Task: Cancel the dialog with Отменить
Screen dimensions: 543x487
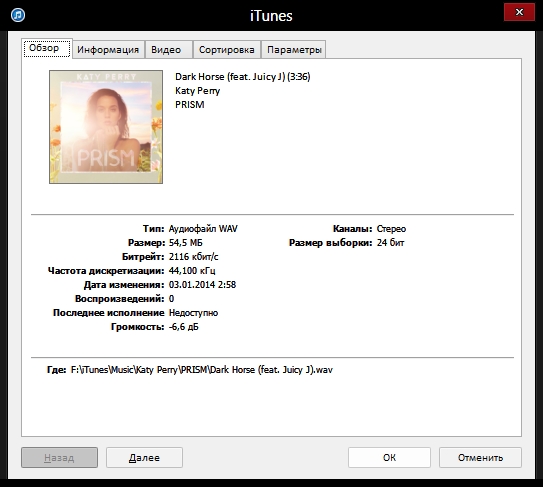Action: pos(480,458)
